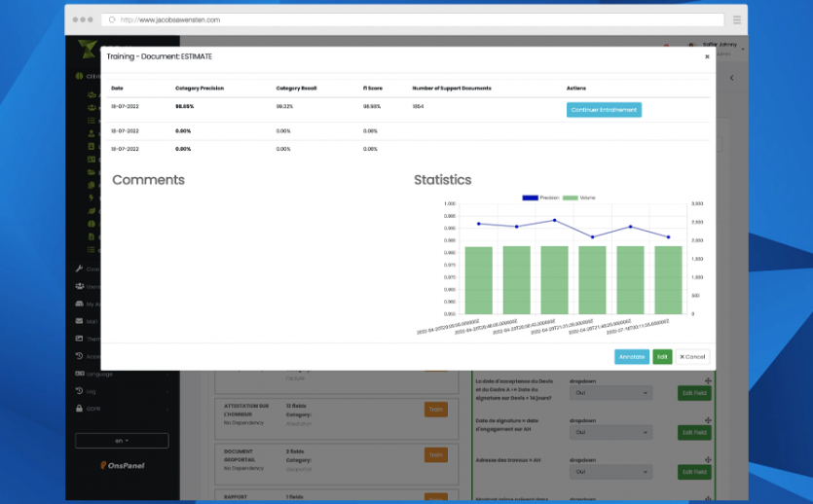Click Train for Document Geoportail

435,455
